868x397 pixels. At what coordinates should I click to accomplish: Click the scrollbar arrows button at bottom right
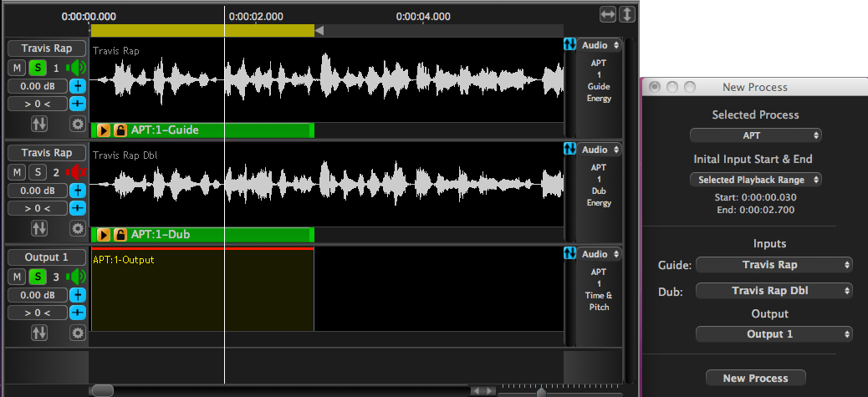tap(483, 391)
